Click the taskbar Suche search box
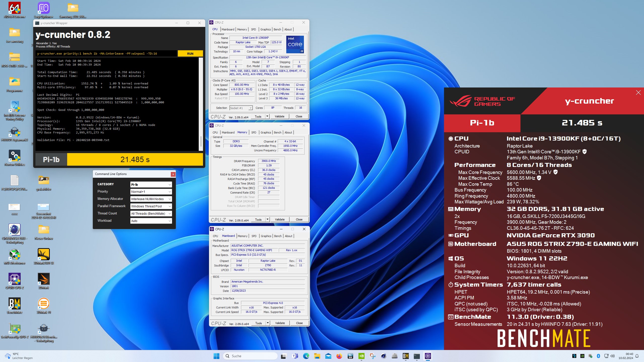The image size is (644, 362). point(250,356)
